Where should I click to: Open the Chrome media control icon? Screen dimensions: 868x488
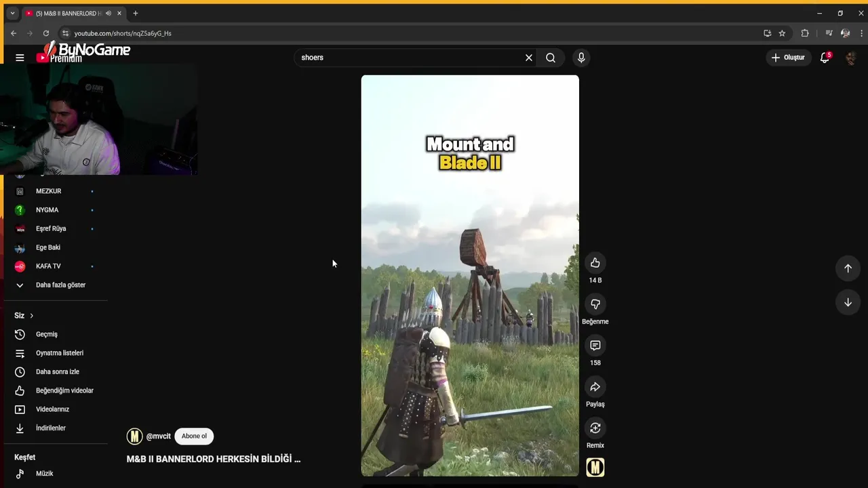click(829, 33)
